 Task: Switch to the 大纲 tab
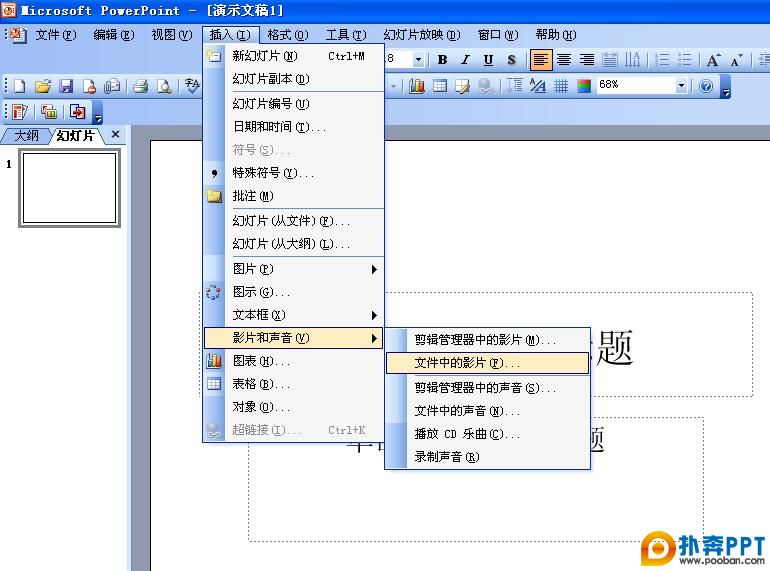pos(26,136)
